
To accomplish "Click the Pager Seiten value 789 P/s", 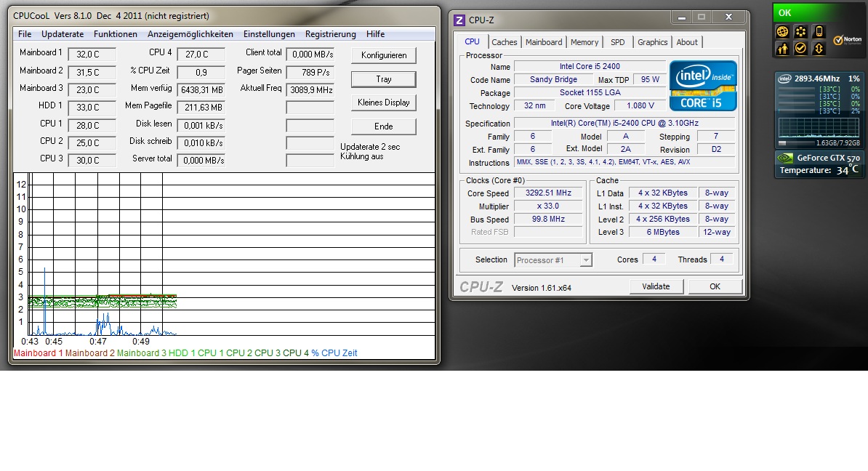I will point(310,72).
